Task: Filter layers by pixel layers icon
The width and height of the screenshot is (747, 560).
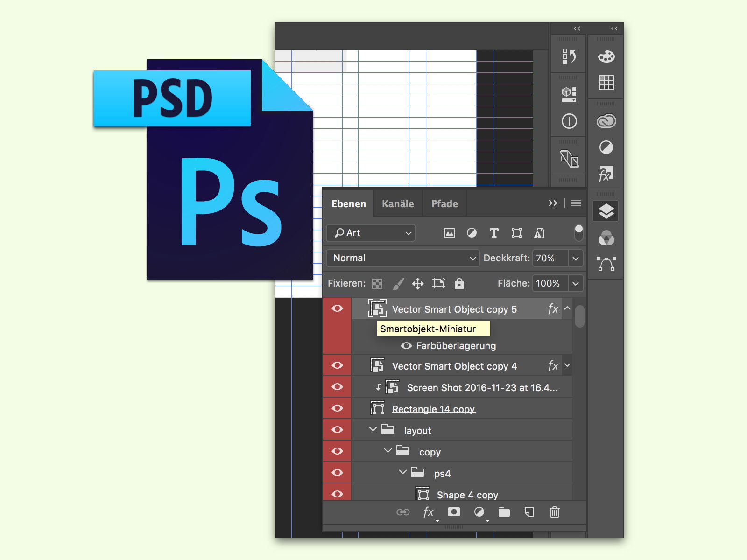Action: point(449,233)
